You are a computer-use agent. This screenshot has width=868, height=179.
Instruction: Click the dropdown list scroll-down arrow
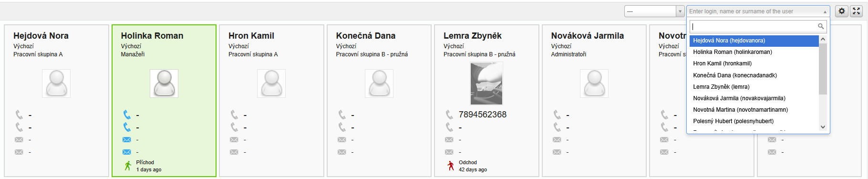pyautogui.click(x=823, y=126)
